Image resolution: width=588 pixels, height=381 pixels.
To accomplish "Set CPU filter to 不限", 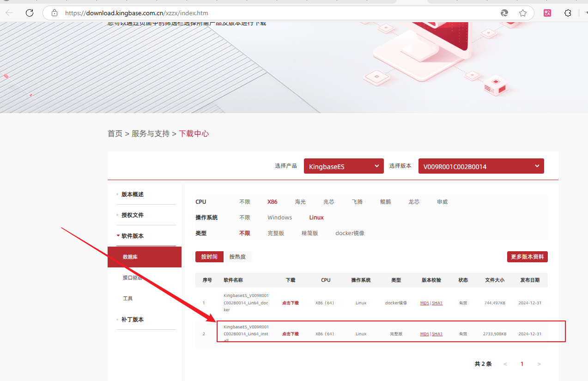I will (245, 202).
